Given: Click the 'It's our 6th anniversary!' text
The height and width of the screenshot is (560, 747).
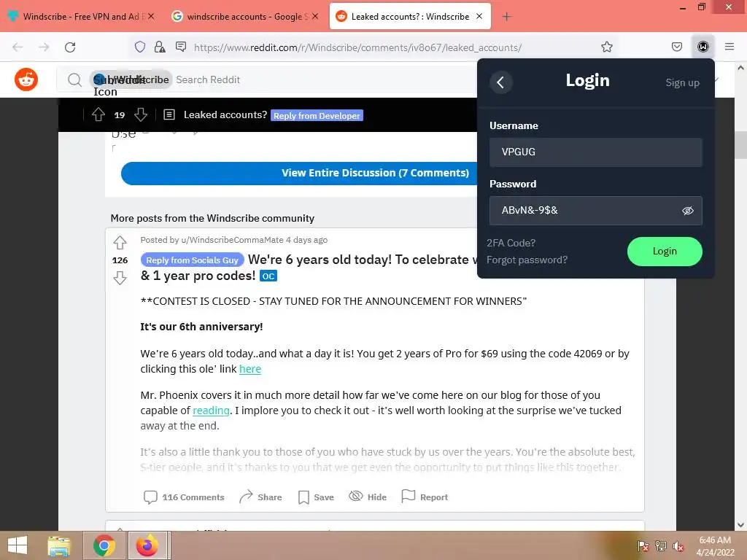Looking at the screenshot, I should click(x=201, y=327).
